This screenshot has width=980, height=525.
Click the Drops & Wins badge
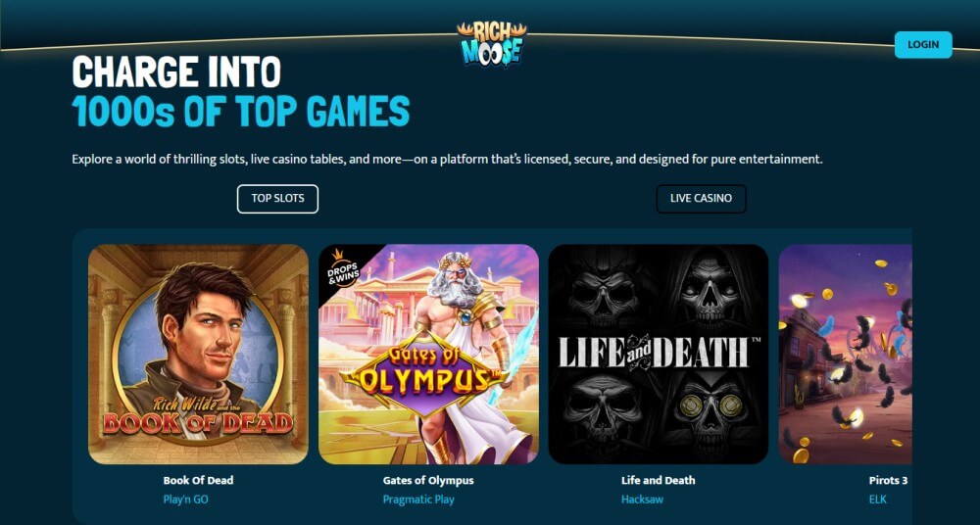tap(342, 269)
